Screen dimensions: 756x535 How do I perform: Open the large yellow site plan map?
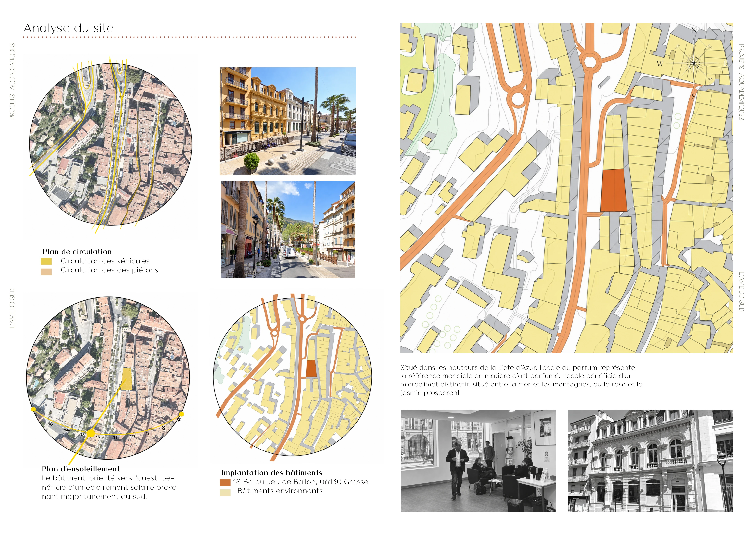click(566, 188)
